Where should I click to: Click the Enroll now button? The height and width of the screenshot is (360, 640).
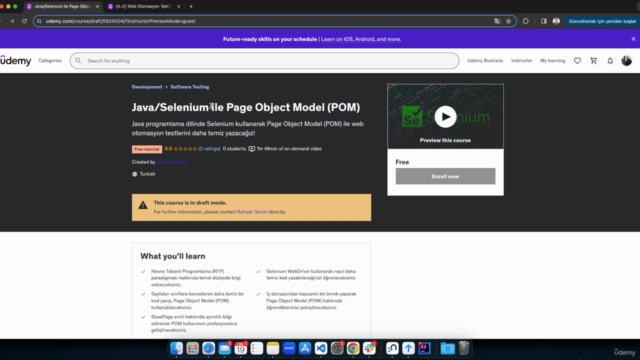pyautogui.click(x=445, y=176)
